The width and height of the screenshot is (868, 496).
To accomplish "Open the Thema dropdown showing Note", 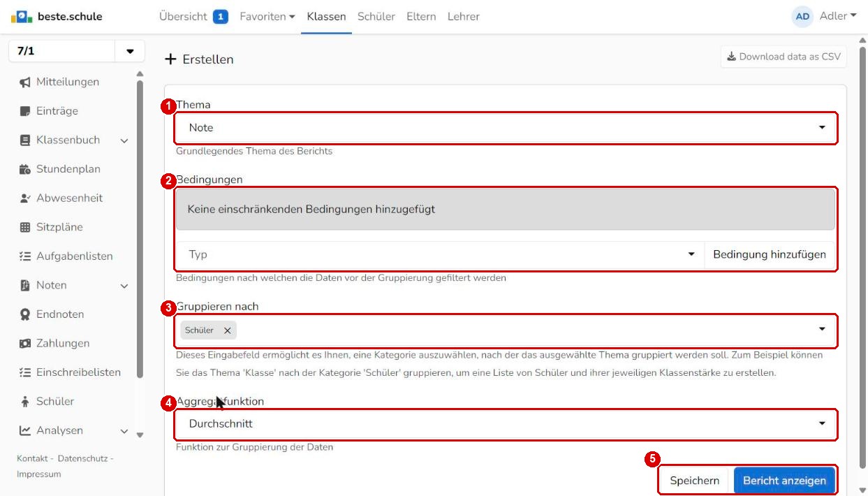I will tap(506, 128).
